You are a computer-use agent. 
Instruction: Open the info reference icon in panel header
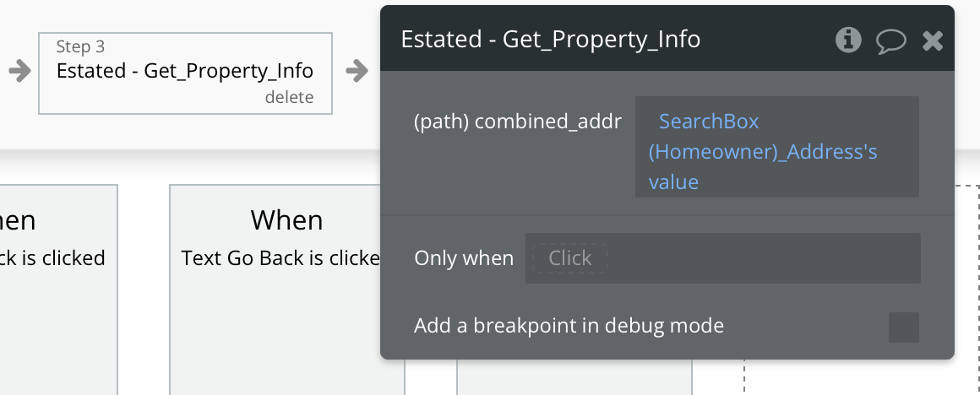coord(848,40)
